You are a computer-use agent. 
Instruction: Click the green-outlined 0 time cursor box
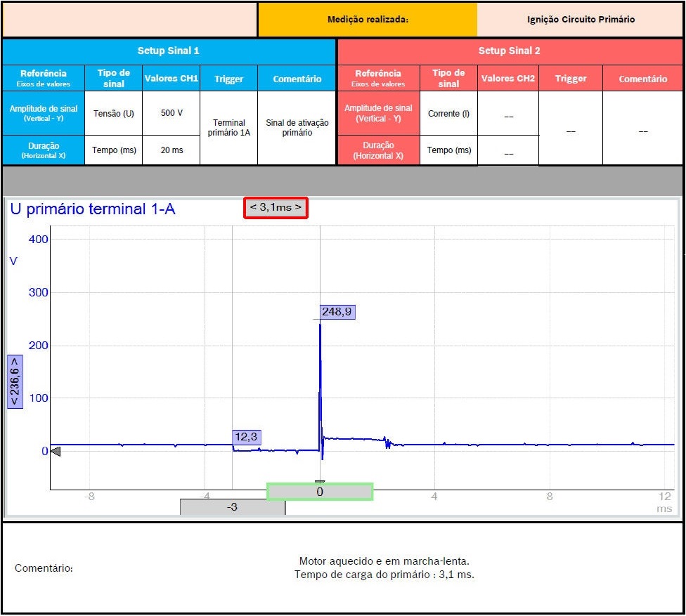pyautogui.click(x=320, y=492)
